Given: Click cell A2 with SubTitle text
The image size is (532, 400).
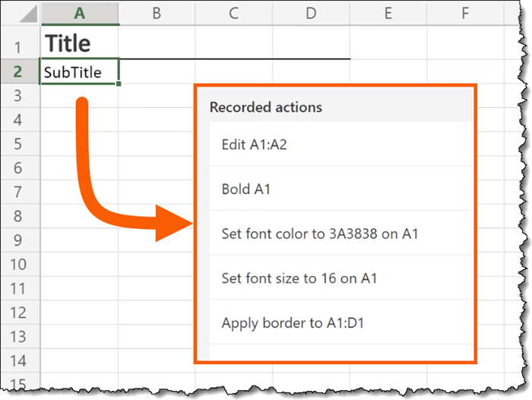Looking at the screenshot, I should point(79,72).
